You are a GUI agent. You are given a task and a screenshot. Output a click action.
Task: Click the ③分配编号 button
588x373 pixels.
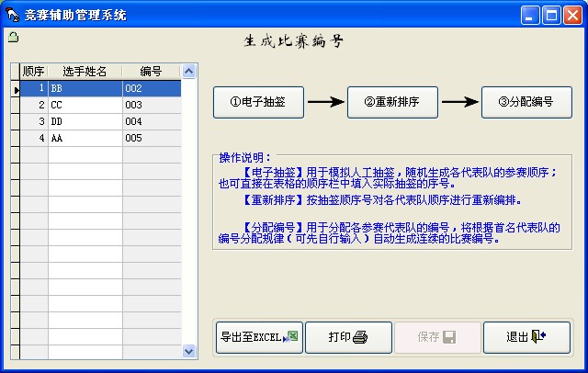526,102
